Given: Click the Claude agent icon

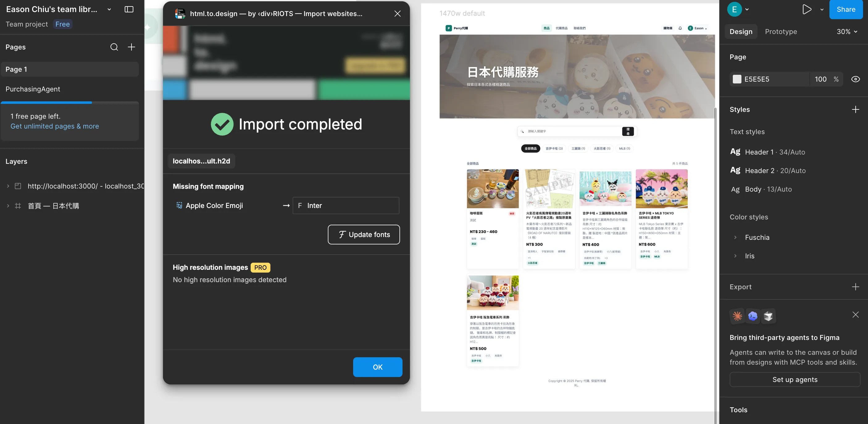Looking at the screenshot, I should [737, 316].
